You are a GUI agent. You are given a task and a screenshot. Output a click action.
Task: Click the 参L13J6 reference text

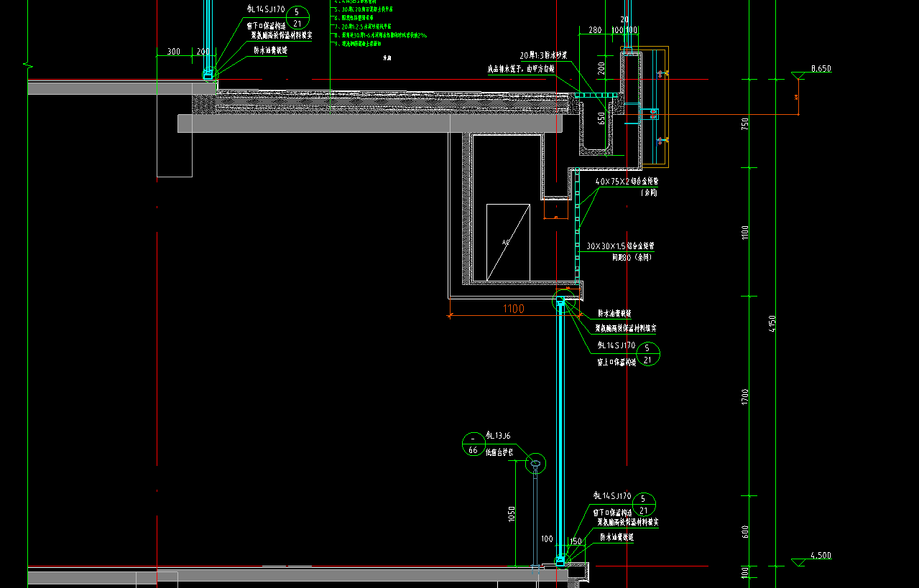(x=499, y=436)
